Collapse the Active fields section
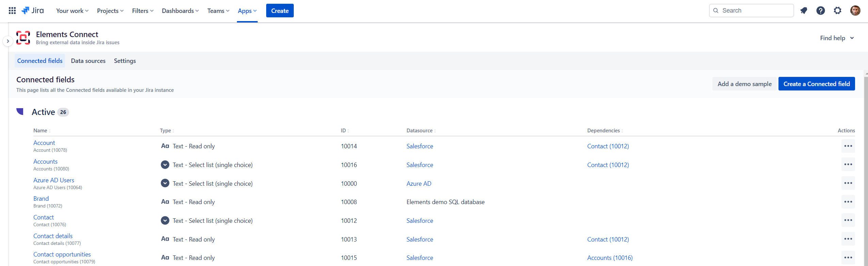 (20, 112)
